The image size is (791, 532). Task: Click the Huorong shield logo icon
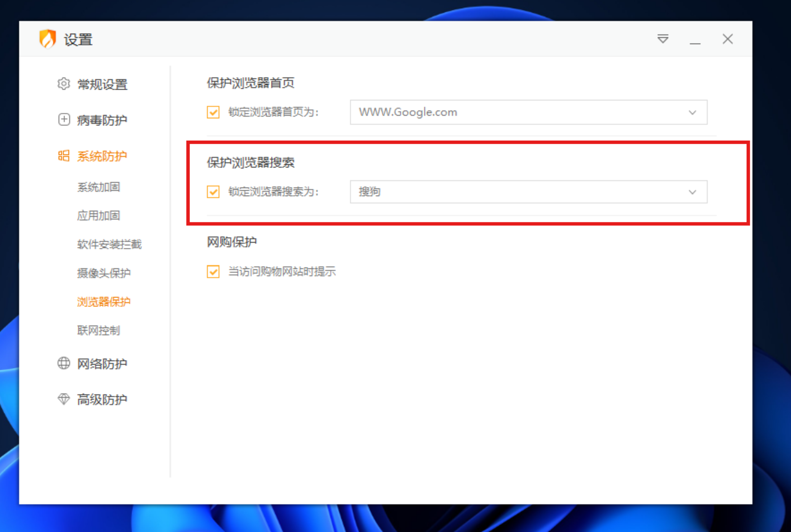click(47, 39)
